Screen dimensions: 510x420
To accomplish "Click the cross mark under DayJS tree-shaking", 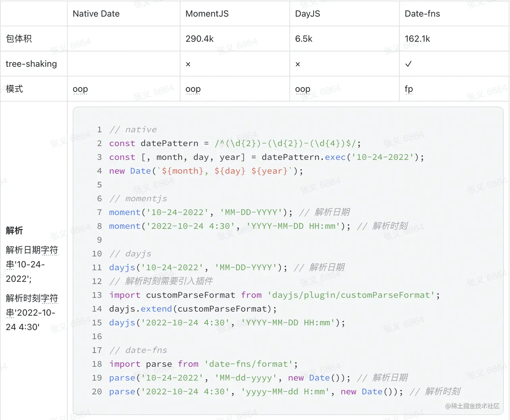I will tap(297, 64).
